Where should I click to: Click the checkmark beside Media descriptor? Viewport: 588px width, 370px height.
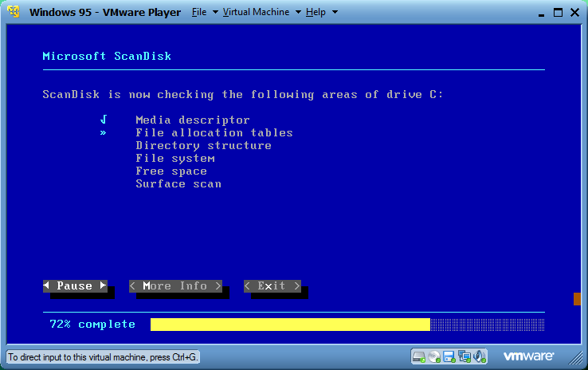pos(104,120)
